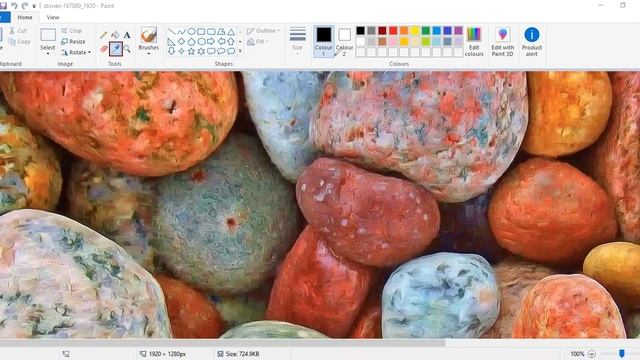Click the Crop button

[72, 31]
